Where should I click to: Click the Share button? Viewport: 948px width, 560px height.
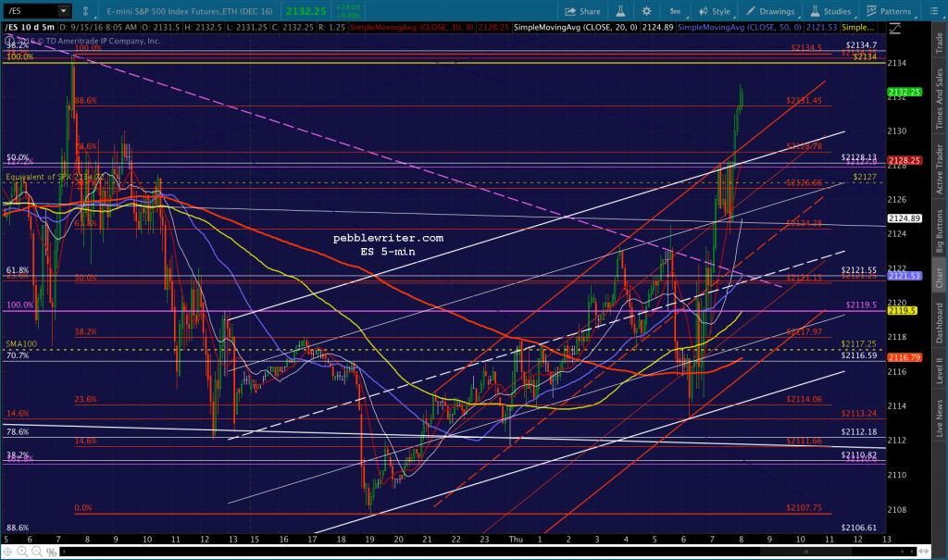[583, 11]
